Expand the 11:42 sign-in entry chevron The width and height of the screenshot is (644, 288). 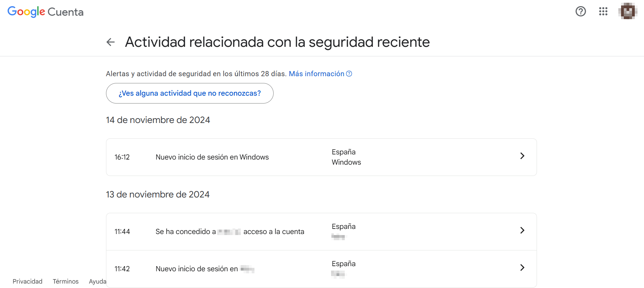[x=522, y=268]
